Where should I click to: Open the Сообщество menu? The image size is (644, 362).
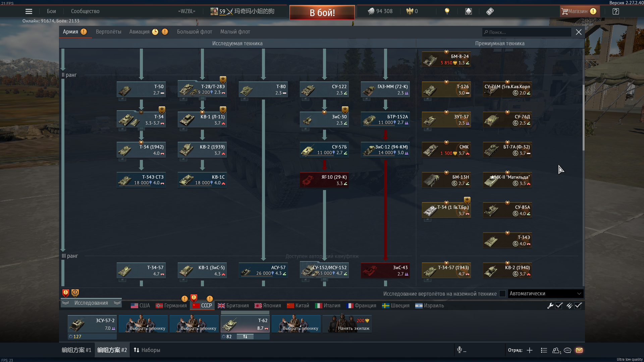point(85,11)
